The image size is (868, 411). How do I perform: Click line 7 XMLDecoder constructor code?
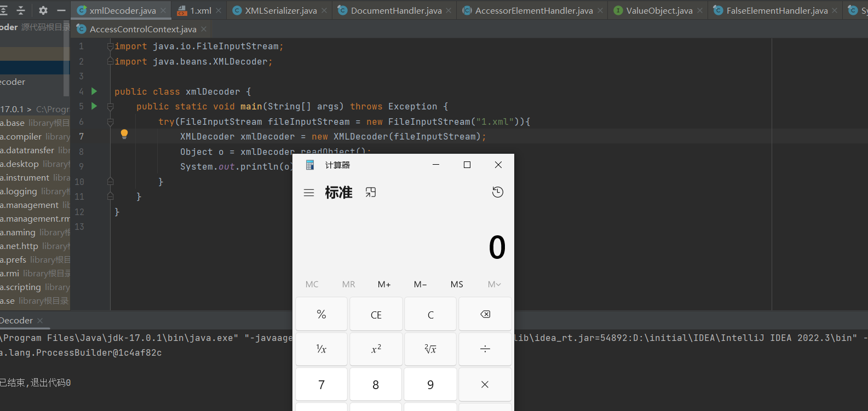coord(333,136)
